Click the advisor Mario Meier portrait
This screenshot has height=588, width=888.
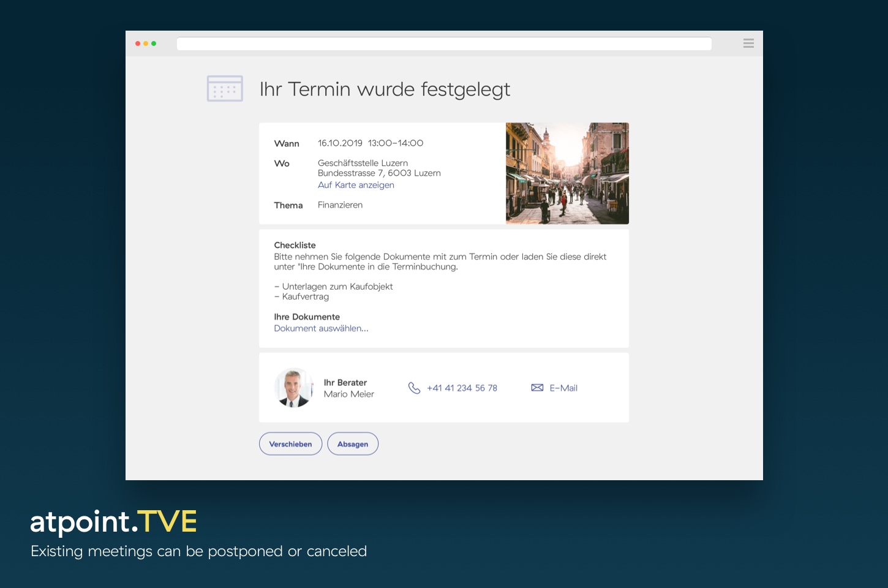click(x=294, y=388)
